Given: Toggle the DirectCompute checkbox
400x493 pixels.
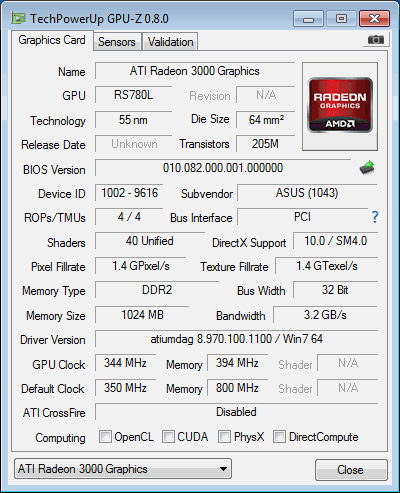Looking at the screenshot, I should [x=279, y=436].
